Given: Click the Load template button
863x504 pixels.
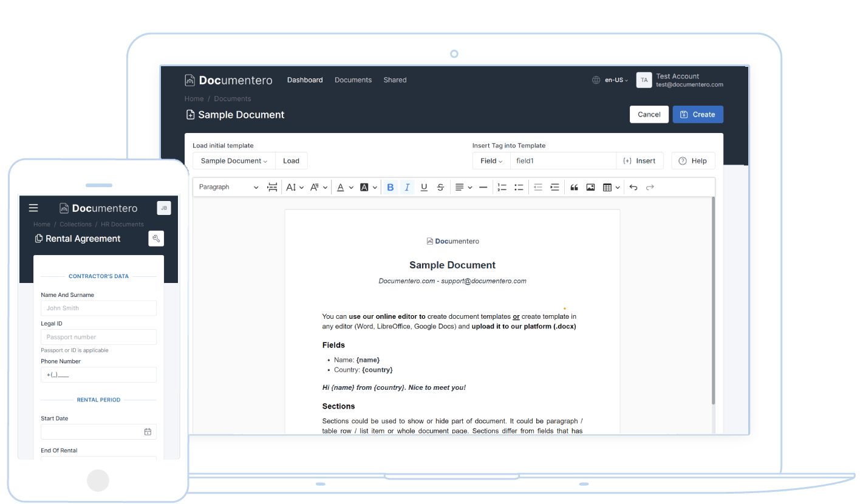Looking at the screenshot, I should pyautogui.click(x=291, y=161).
